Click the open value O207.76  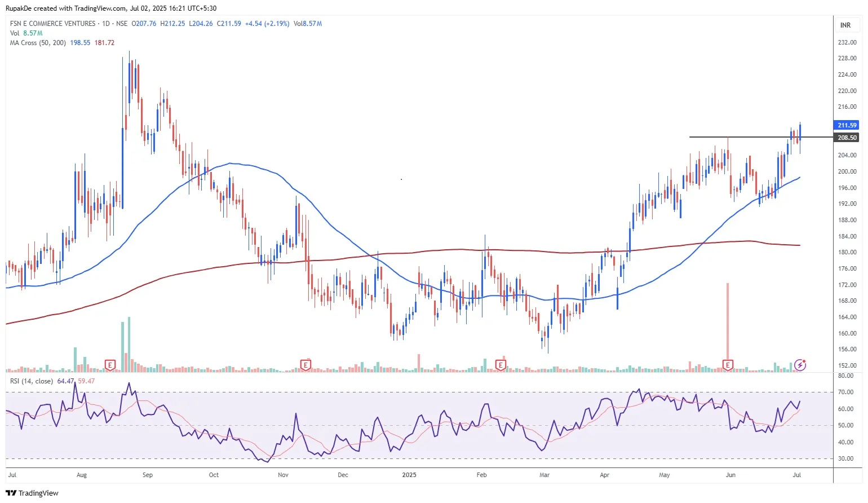[144, 24]
